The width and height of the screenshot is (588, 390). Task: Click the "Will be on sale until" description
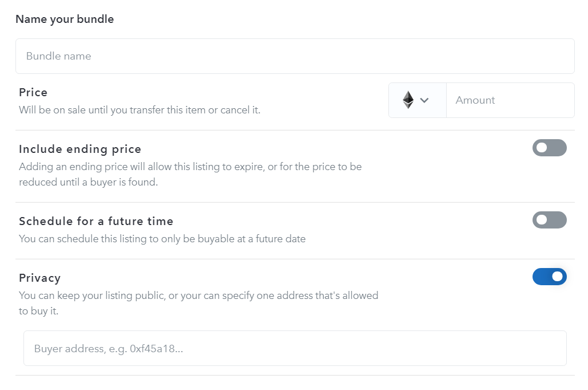(x=140, y=109)
